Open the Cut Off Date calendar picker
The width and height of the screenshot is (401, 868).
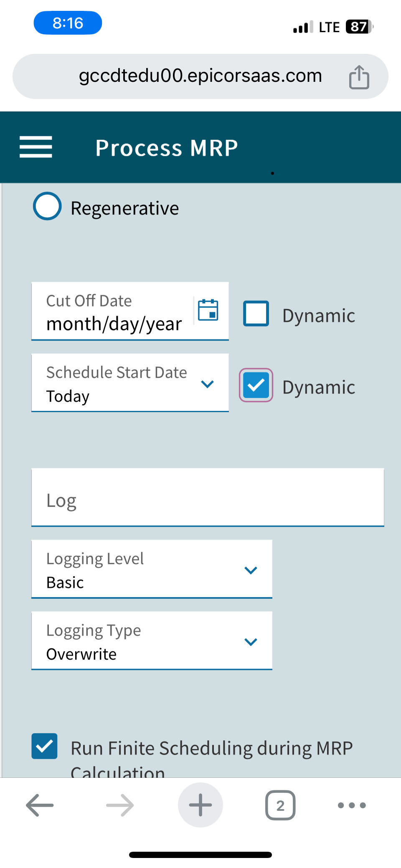pos(208,310)
